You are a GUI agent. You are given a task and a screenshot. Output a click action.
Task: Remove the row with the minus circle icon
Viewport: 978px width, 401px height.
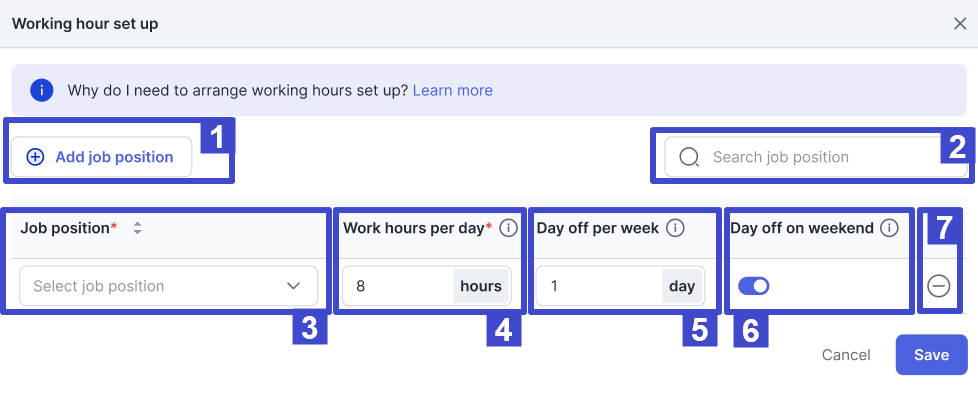point(938,286)
